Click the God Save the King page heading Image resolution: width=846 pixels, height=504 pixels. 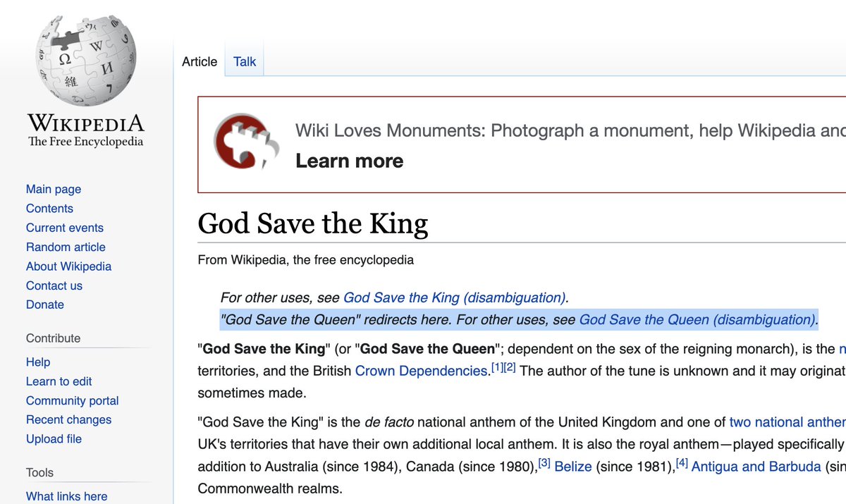pyautogui.click(x=313, y=223)
